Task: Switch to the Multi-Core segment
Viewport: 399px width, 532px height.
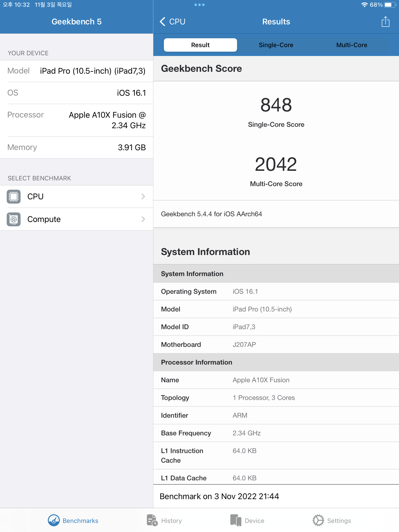Action: tap(352, 45)
